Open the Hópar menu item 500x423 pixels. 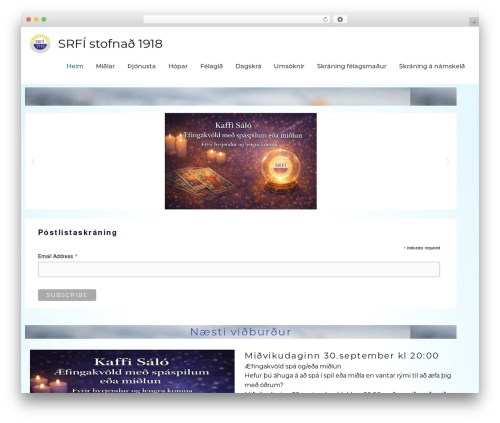178,66
